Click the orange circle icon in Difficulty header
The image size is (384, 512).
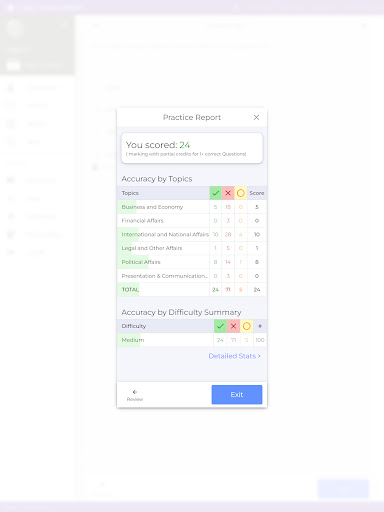click(x=246, y=326)
